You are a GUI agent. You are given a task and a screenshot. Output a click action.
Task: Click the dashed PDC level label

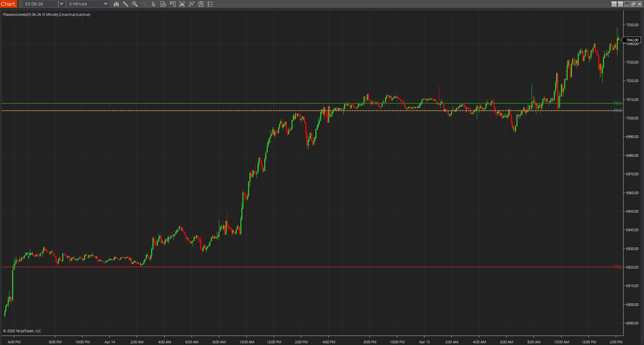coord(618,110)
